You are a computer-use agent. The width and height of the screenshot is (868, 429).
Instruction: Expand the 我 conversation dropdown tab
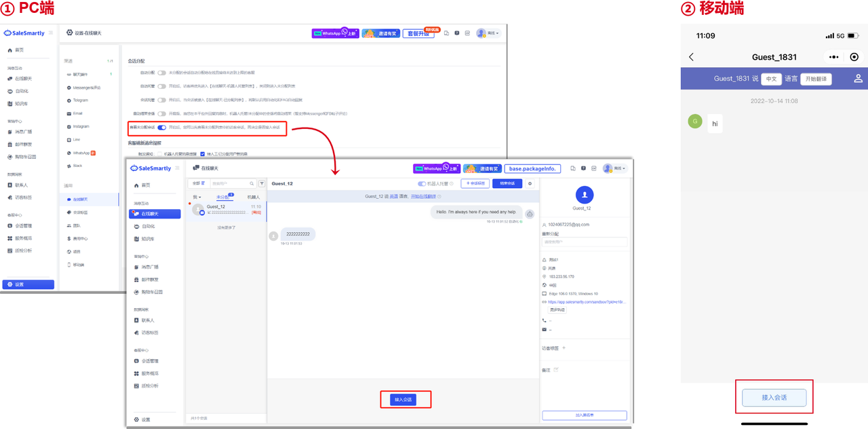pyautogui.click(x=197, y=197)
